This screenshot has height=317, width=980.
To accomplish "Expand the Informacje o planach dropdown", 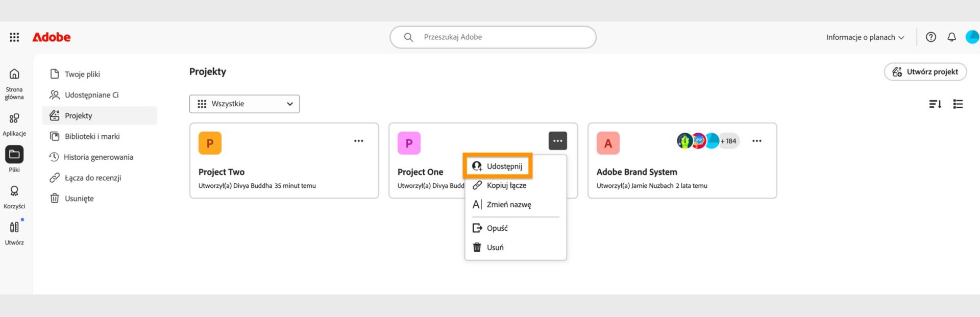I will (865, 37).
